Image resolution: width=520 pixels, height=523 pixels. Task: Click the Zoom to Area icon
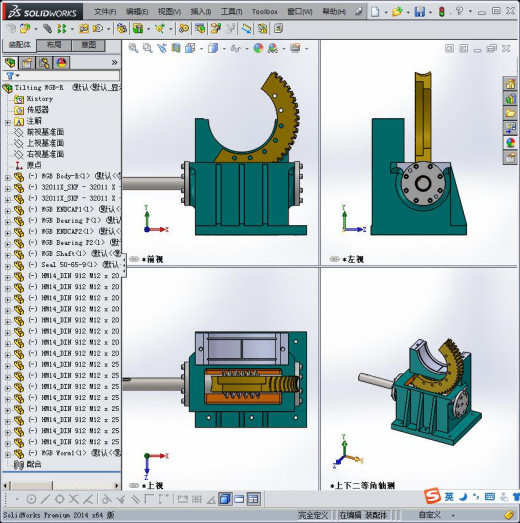147,48
